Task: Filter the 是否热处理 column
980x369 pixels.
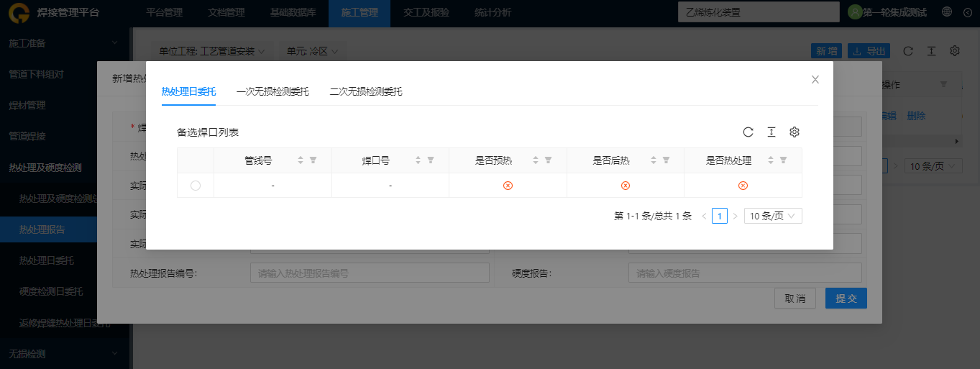Action: pyautogui.click(x=783, y=160)
